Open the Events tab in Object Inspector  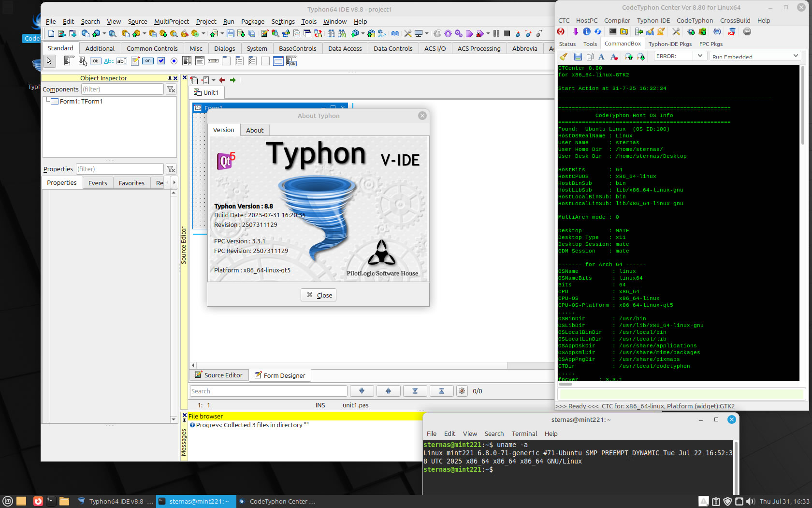[98, 183]
